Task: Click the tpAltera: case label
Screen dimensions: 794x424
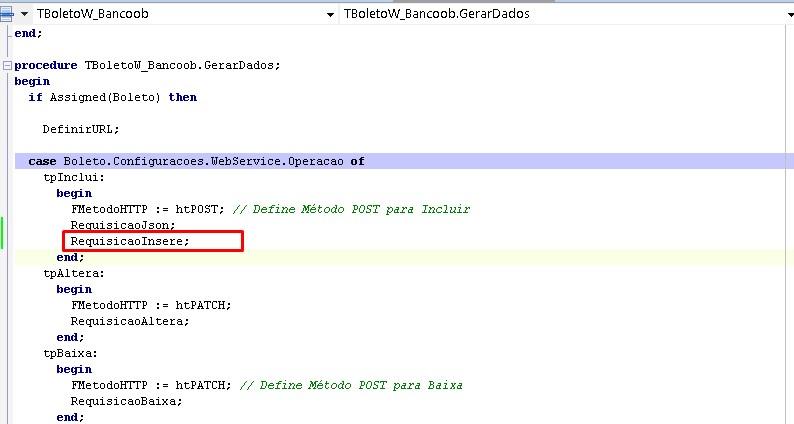Action: click(74, 274)
